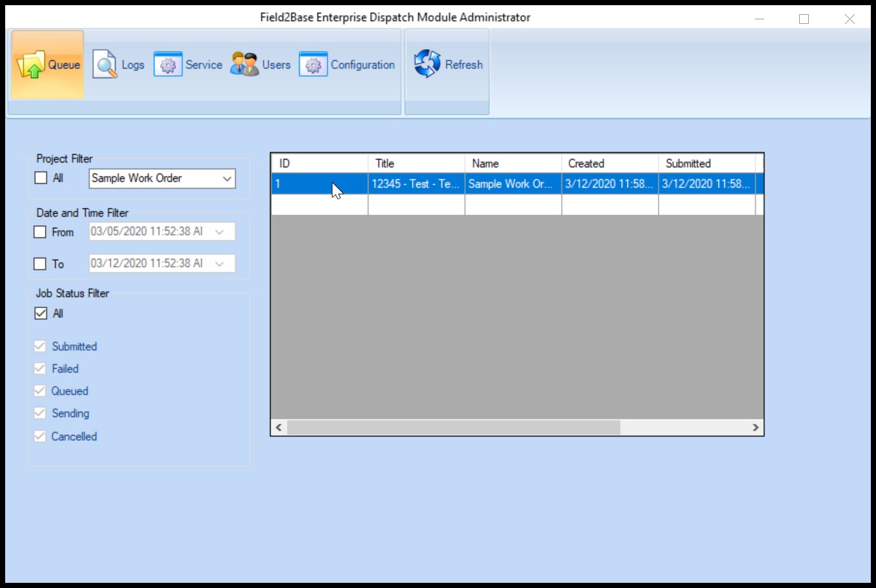Expand the To date picker dropdown arrow
Image resolution: width=876 pixels, height=588 pixels.
pos(219,263)
